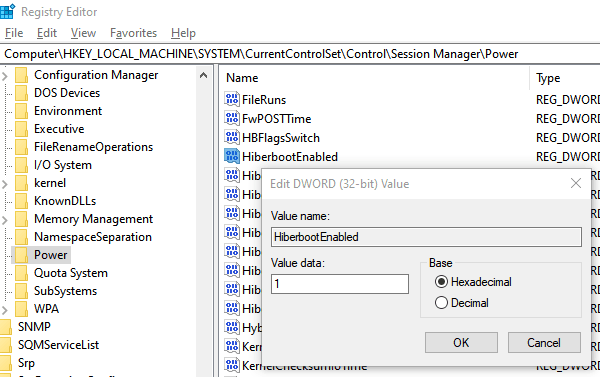
Task: Select the KnownDLLs tree item
Action: tap(65, 201)
